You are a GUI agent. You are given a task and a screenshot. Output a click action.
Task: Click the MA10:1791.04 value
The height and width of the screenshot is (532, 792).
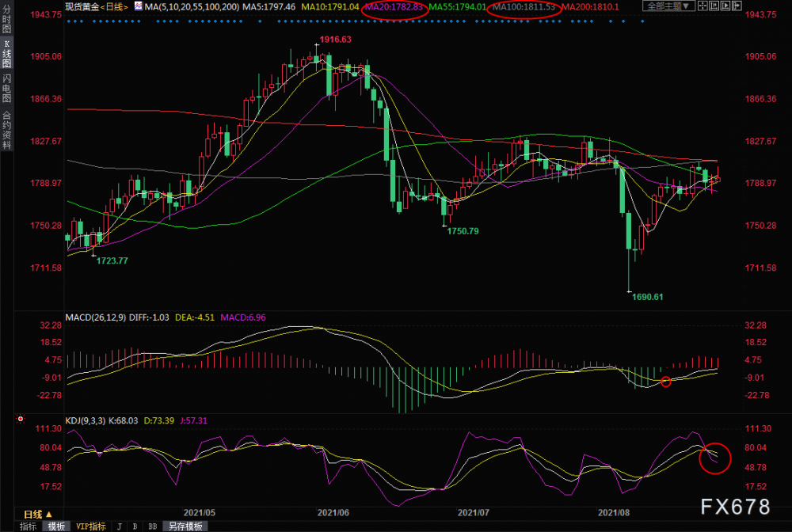(x=329, y=6)
